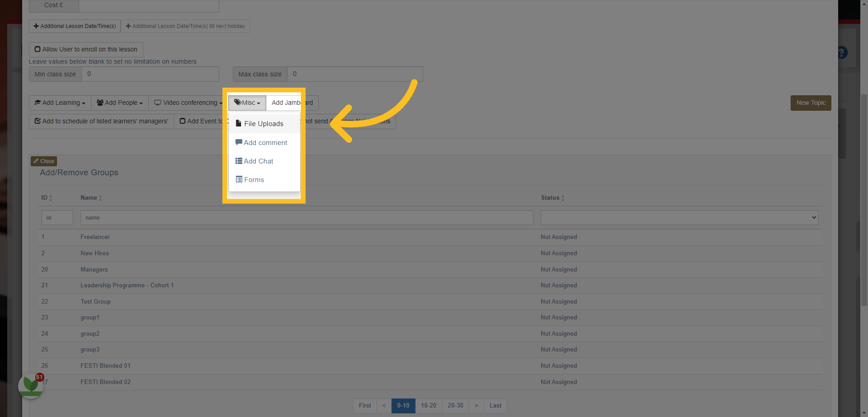Focus the Cost £ input field
Image resolution: width=868 pixels, height=417 pixels.
[x=149, y=5]
